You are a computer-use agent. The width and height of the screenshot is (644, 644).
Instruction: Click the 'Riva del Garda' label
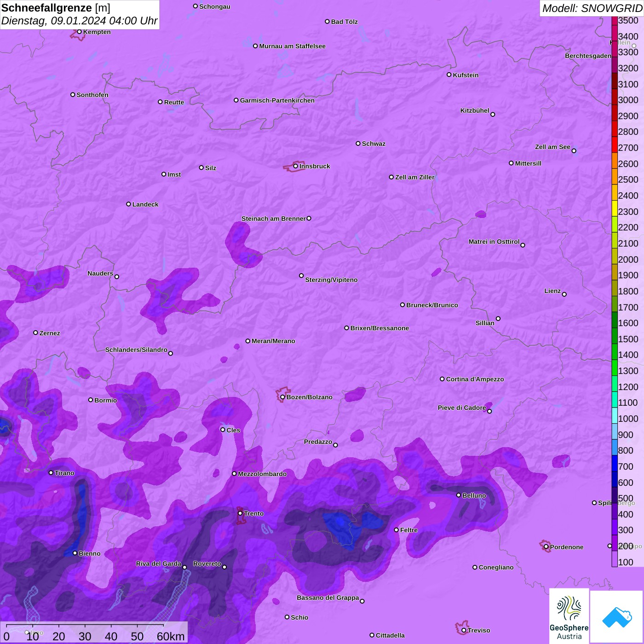[158, 563]
